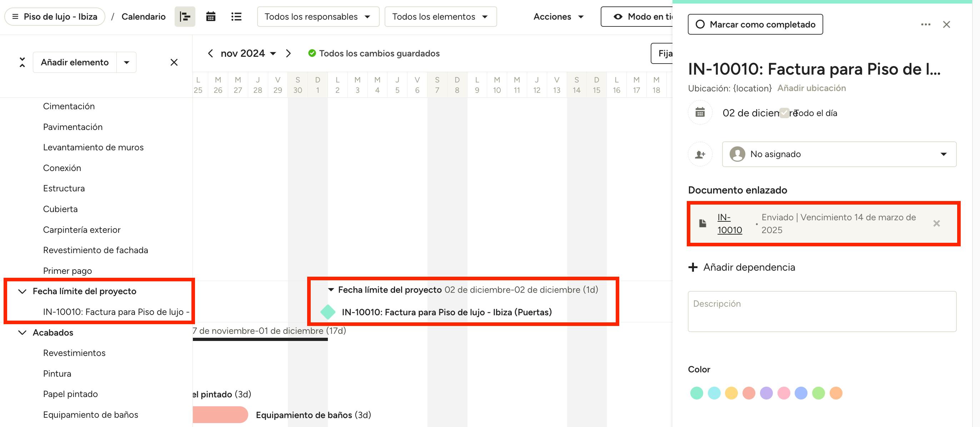Viewport: 980px width, 427px height.
Task: Switch to the Gantt timeline view icon
Action: tap(185, 17)
